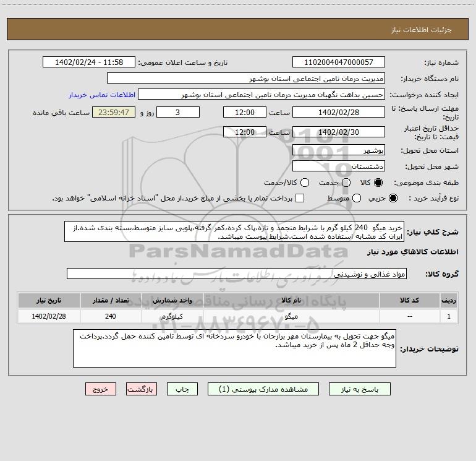Screen dimensions: 476x461
Task: Select the کالا radio button
Action: pos(378,183)
